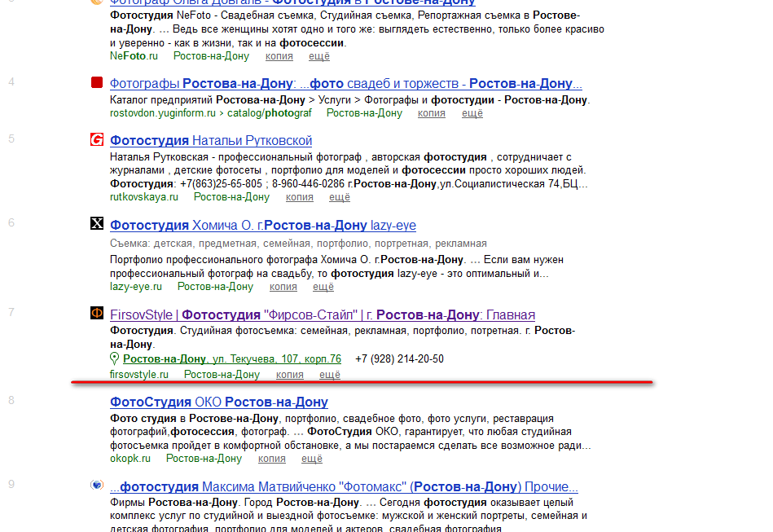
Task: Click Ростов-на-Дону region label after lazy-eye.ru
Action: point(215,287)
